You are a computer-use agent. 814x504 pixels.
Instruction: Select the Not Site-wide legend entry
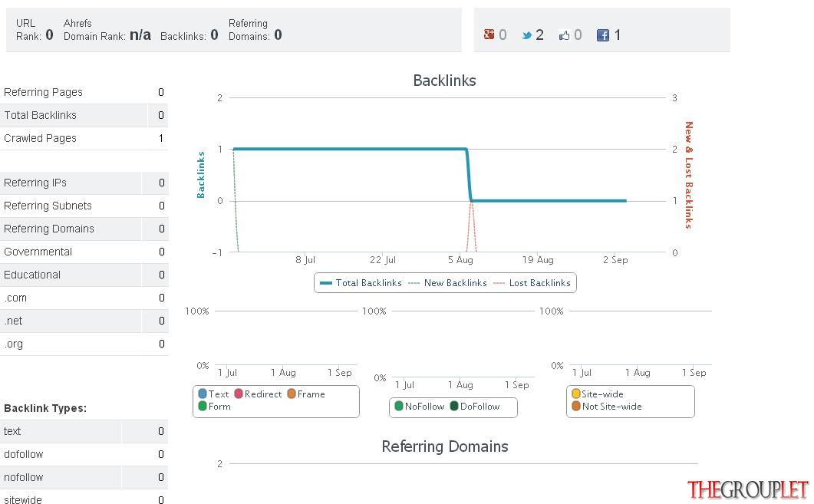click(x=607, y=407)
